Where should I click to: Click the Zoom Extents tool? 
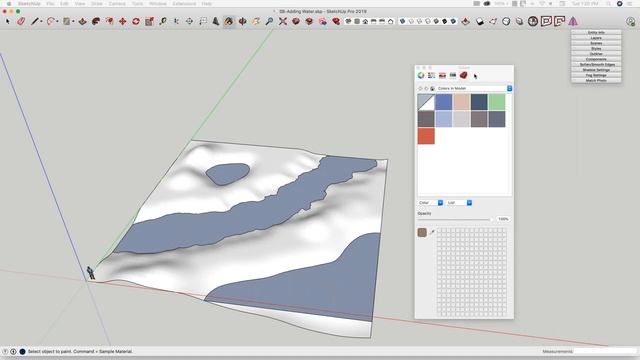coord(282,21)
